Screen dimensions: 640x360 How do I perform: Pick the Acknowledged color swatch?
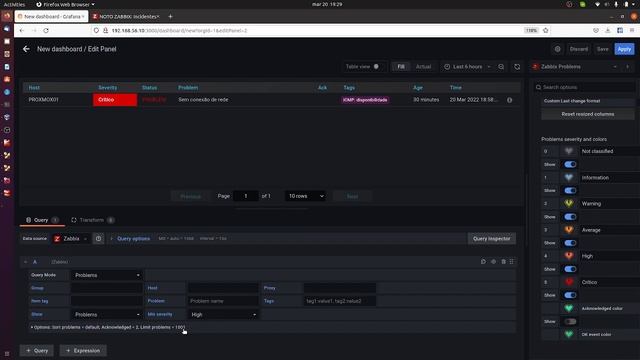click(569, 308)
